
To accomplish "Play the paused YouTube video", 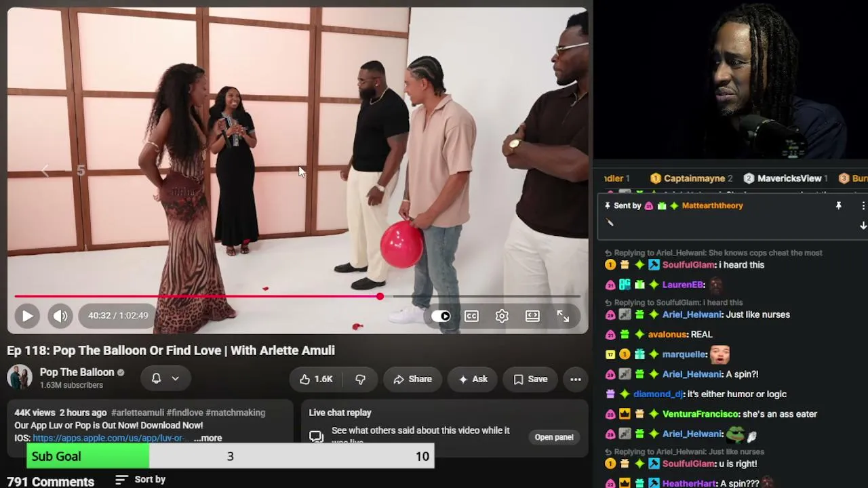I will click(x=27, y=316).
